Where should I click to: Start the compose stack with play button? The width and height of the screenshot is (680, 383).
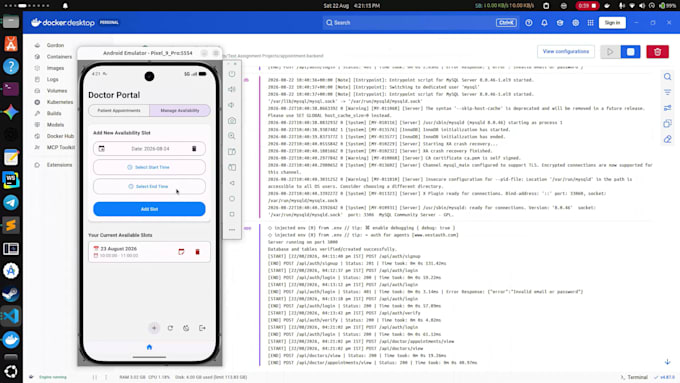click(610, 52)
